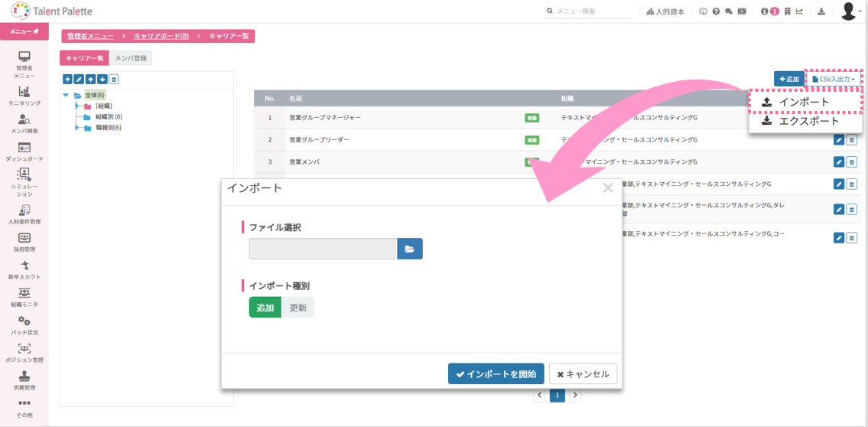The width and height of the screenshot is (868, 427).
Task: Go to page 1 in pagination
Action: point(558,395)
